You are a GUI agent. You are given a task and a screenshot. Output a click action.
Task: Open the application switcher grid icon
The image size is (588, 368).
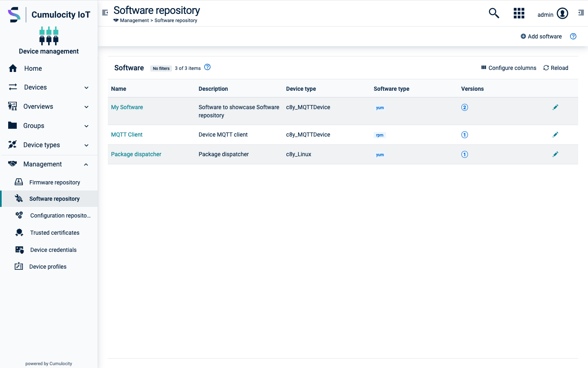coord(519,13)
